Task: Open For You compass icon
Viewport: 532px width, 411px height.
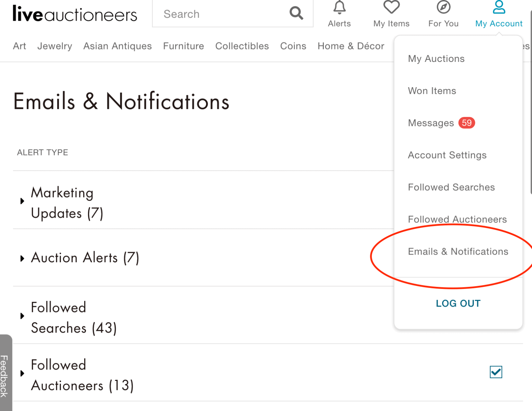Action: pyautogui.click(x=443, y=8)
